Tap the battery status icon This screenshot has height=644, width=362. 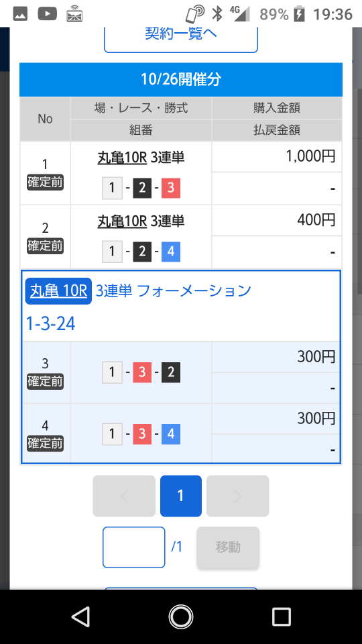pyautogui.click(x=300, y=14)
